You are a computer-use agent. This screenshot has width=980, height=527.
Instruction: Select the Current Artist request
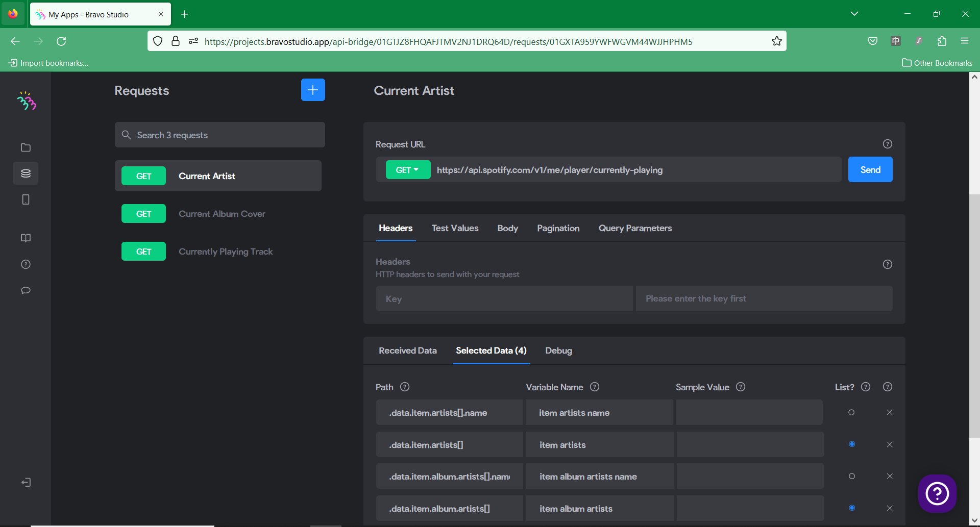[218, 176]
